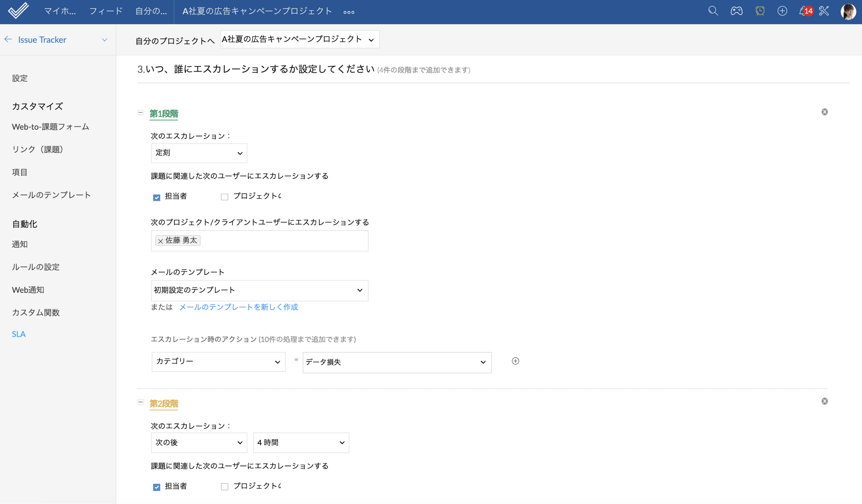Expand the Issue Tracker module dropdown

coord(105,40)
